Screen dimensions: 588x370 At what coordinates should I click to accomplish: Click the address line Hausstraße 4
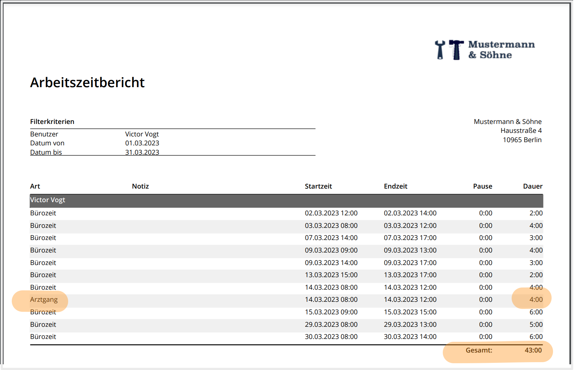point(521,130)
